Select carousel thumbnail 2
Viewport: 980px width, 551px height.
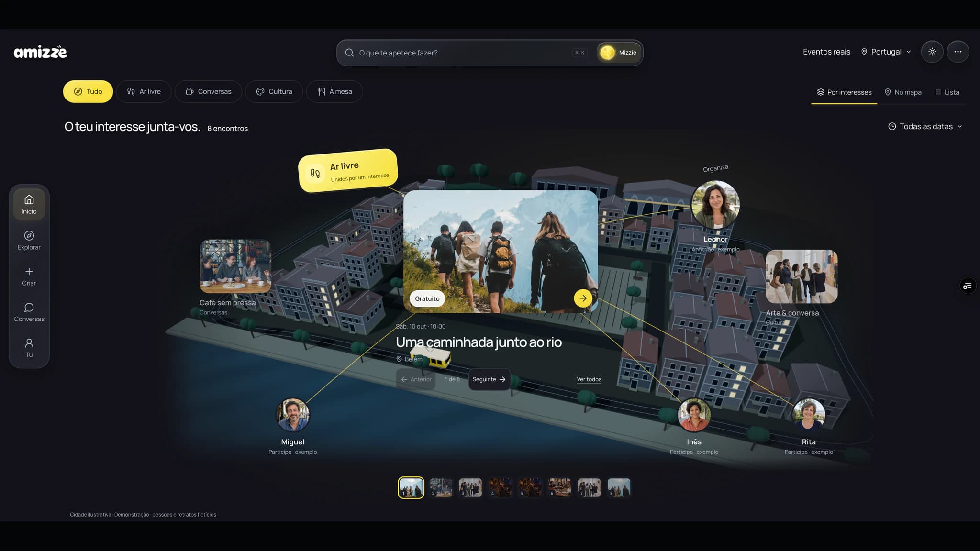click(x=441, y=488)
